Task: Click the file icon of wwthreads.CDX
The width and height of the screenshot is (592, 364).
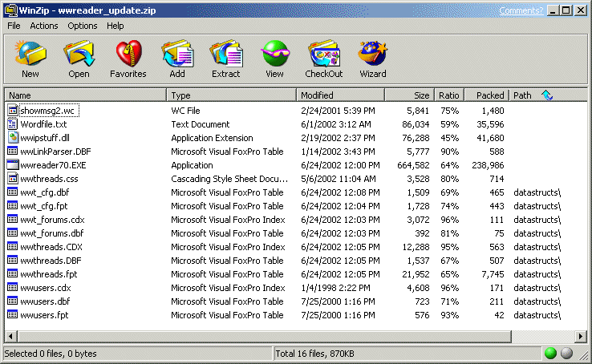Action: 13,247
